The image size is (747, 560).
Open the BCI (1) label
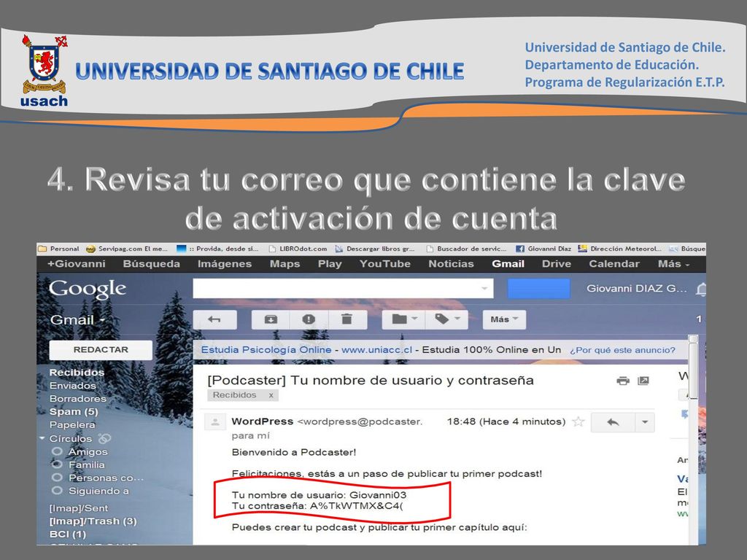point(68,534)
